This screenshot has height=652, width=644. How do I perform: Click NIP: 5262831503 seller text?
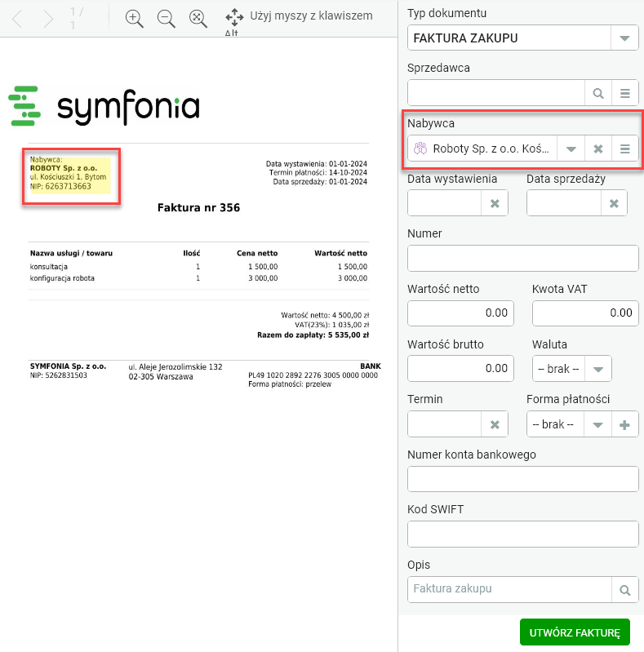pos(59,375)
